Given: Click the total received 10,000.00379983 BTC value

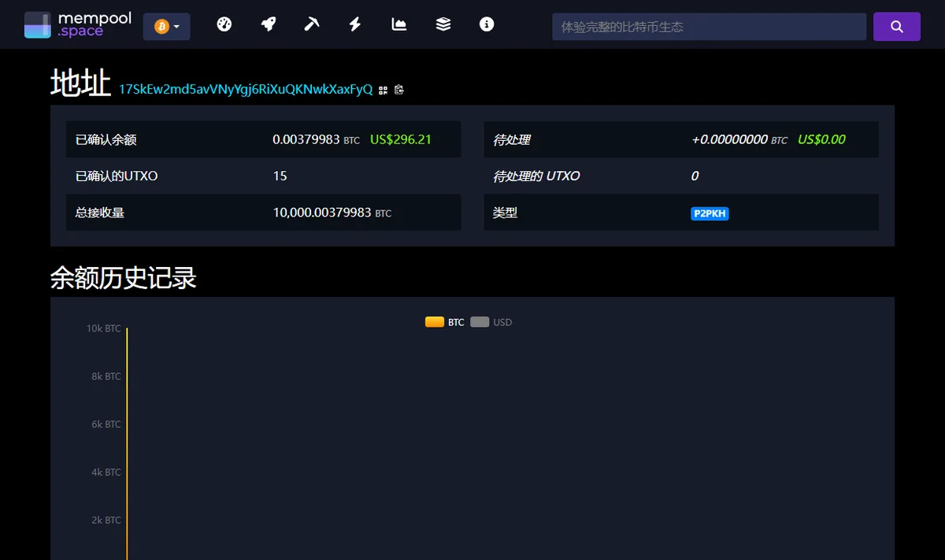Looking at the screenshot, I should [332, 213].
